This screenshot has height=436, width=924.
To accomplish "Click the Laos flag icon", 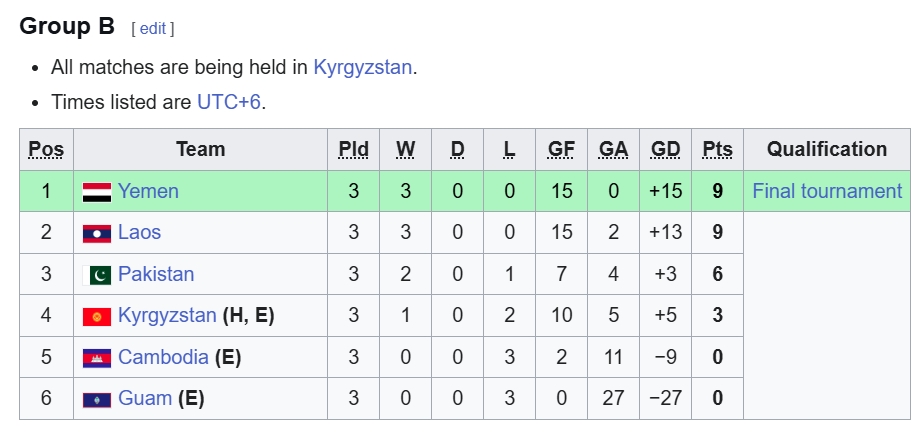I will pos(96,233).
